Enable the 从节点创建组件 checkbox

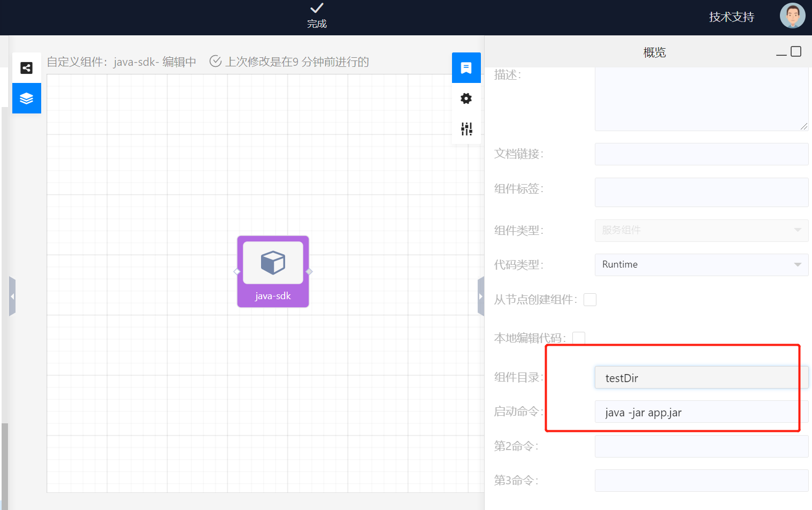(589, 300)
